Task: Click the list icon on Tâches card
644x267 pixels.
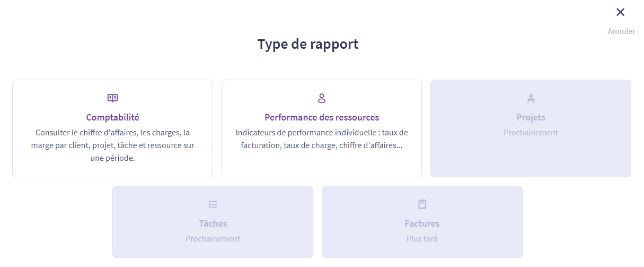Action: pyautogui.click(x=213, y=204)
